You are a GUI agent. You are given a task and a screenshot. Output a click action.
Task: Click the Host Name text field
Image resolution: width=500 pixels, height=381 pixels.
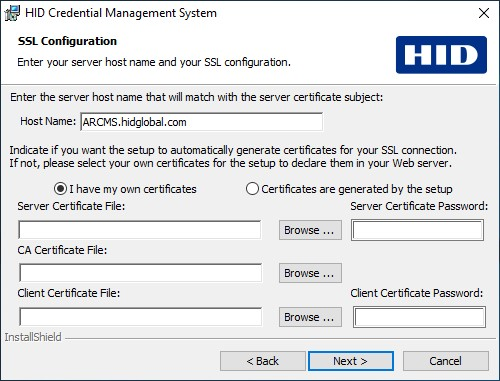pyautogui.click(x=201, y=122)
